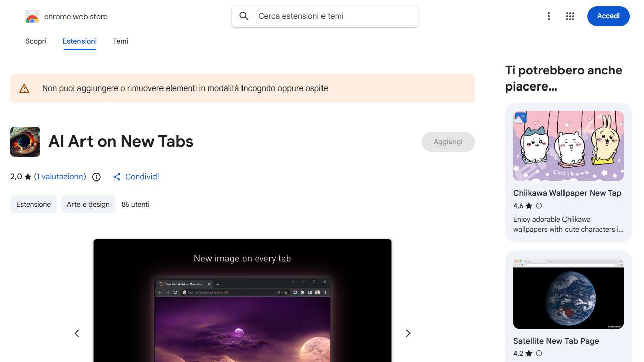Click the info icon next to the rating

tap(96, 177)
